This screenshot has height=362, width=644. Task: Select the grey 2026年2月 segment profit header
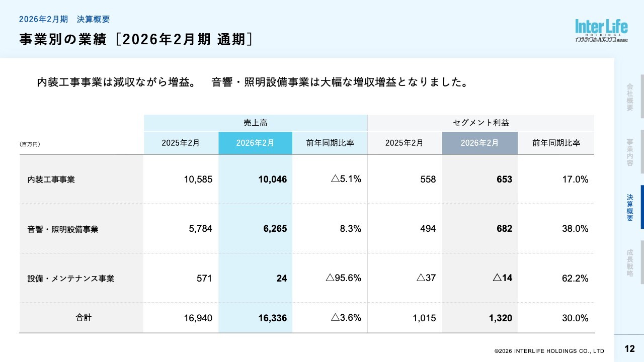tap(479, 143)
